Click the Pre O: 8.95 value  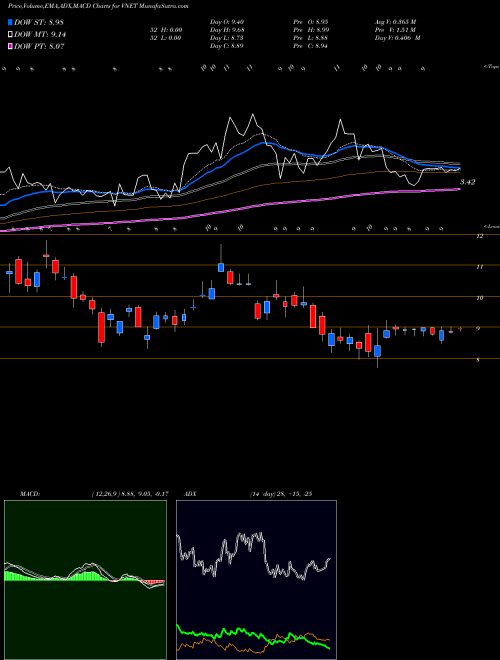click(311, 22)
